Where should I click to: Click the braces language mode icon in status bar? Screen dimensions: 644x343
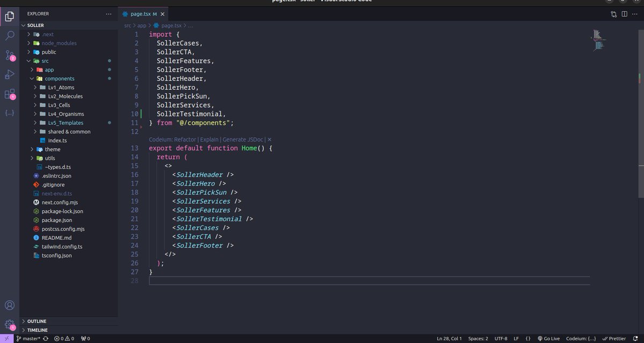tap(528, 339)
